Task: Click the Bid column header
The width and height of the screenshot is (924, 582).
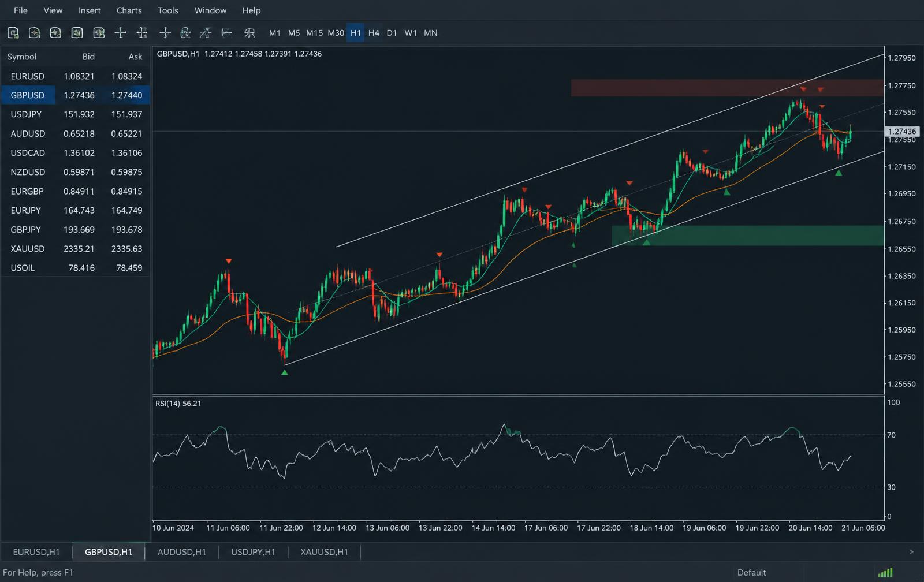Action: pos(88,57)
